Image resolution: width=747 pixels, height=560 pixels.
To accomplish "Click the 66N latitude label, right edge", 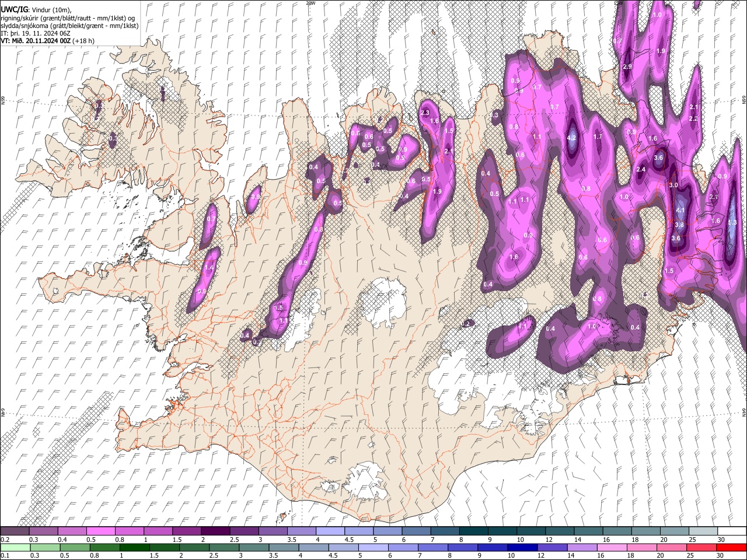I will click(744, 100).
